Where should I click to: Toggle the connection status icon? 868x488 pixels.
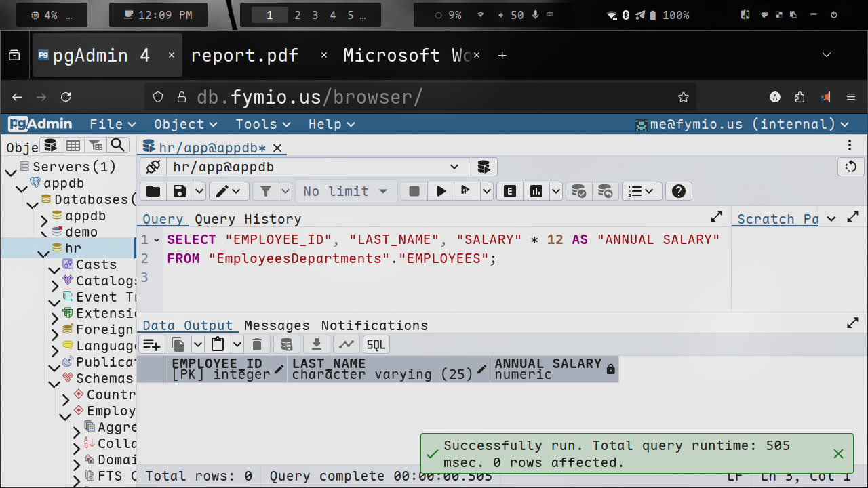153,167
